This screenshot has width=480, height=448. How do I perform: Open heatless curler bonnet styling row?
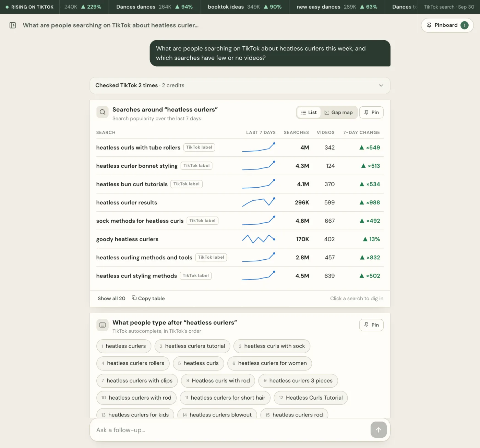coord(240,166)
